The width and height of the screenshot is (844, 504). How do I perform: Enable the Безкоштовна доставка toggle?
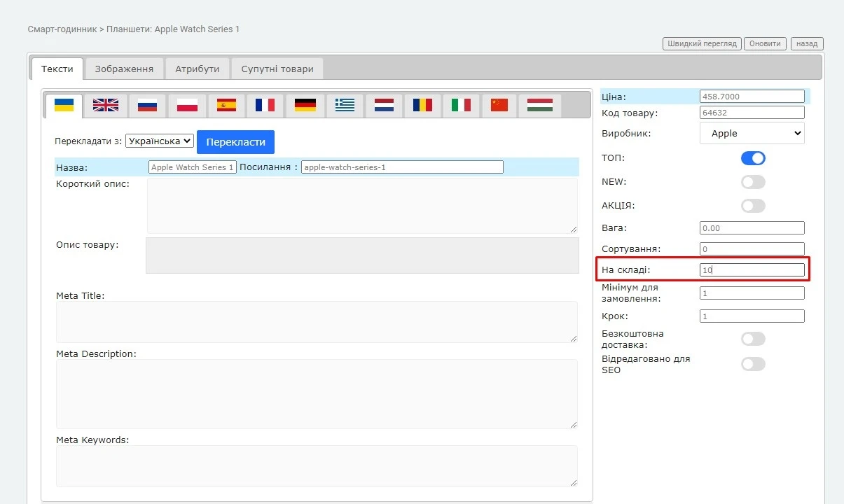click(753, 339)
